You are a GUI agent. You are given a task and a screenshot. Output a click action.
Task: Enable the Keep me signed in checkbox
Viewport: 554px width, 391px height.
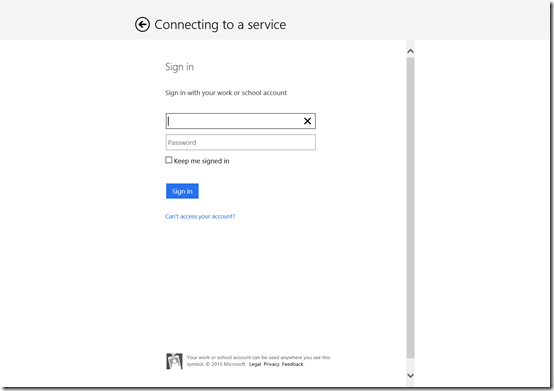(x=169, y=160)
